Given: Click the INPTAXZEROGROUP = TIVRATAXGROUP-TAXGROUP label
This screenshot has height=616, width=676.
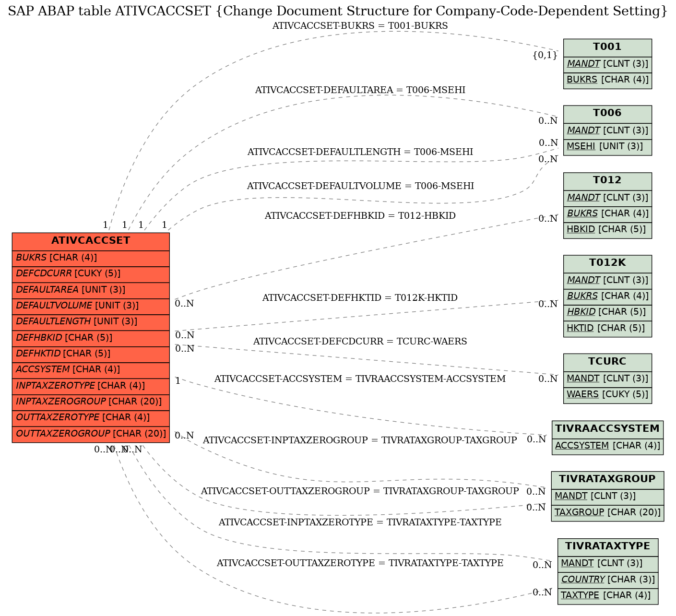Looking at the screenshot, I should [360, 440].
